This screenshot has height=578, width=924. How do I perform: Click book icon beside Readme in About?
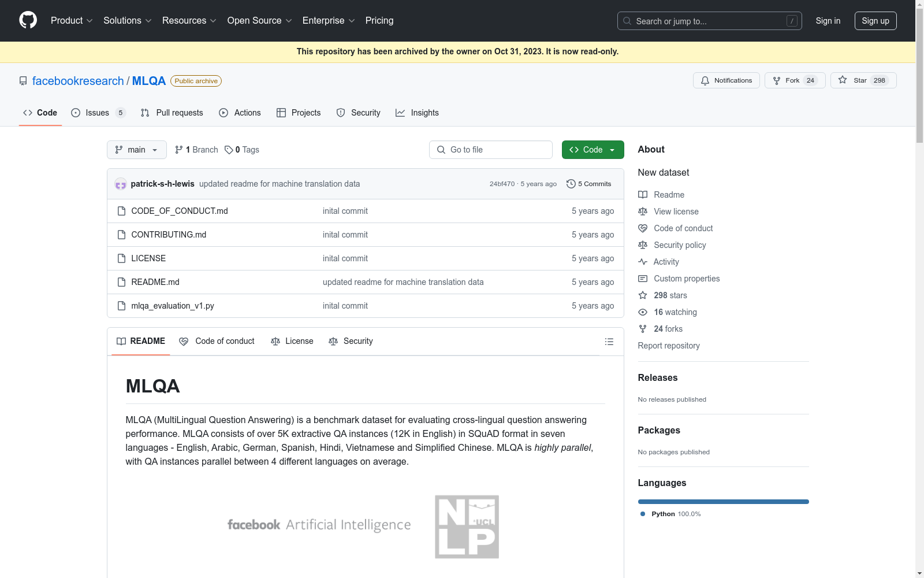click(x=643, y=195)
